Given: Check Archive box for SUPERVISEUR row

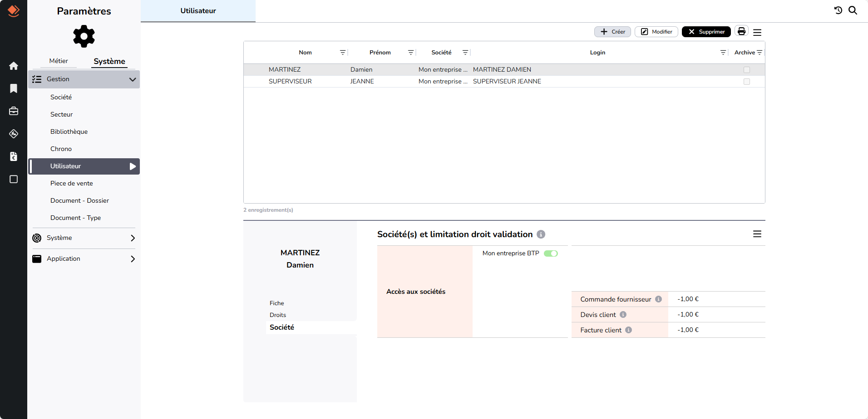Looking at the screenshot, I should [747, 82].
